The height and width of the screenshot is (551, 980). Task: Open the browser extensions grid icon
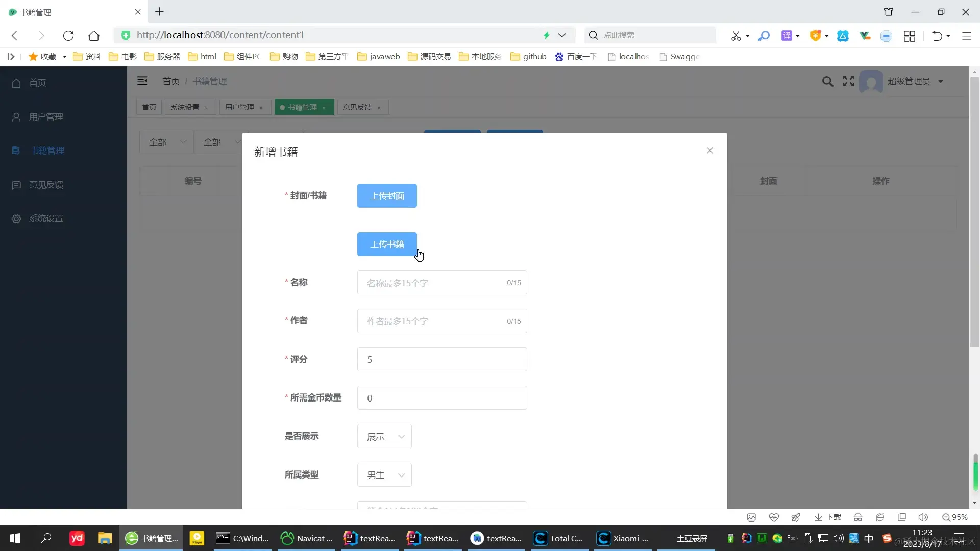coord(909,36)
